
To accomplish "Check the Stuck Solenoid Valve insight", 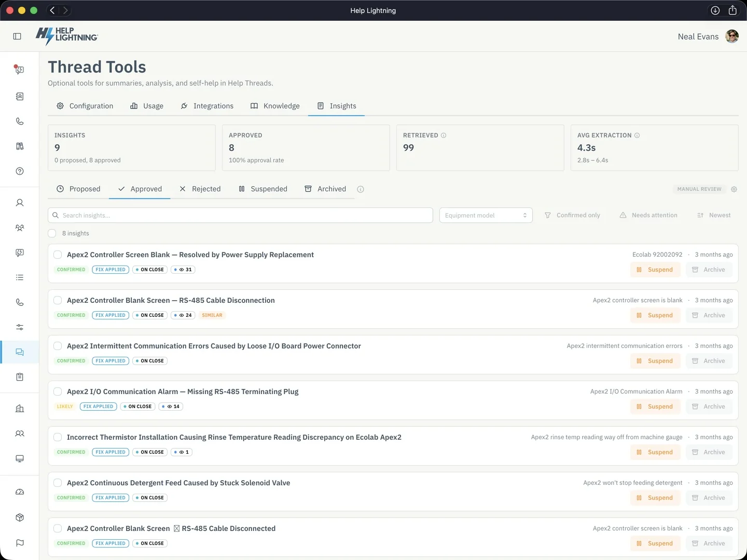I will click(x=58, y=483).
